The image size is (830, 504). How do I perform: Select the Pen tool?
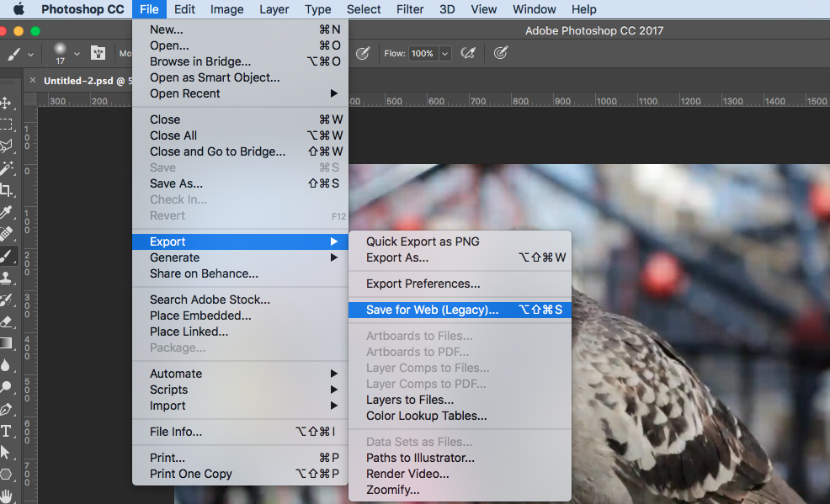tap(7, 409)
